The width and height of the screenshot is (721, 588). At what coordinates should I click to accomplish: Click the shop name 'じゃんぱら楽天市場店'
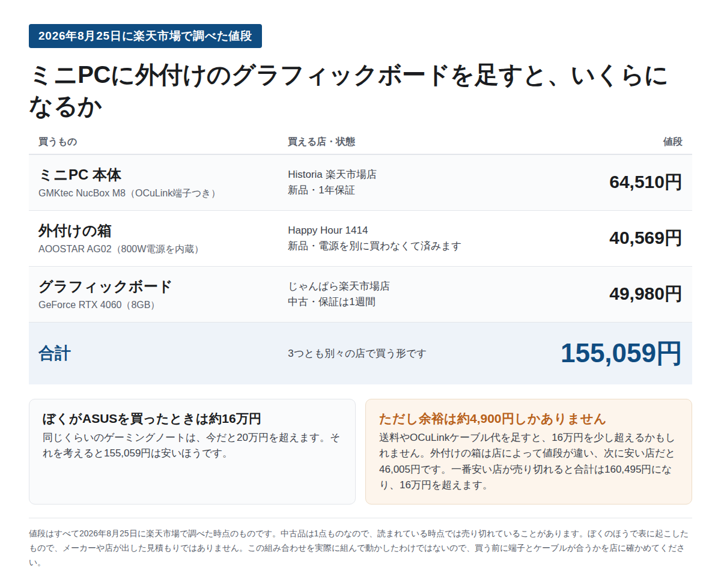pyautogui.click(x=339, y=286)
